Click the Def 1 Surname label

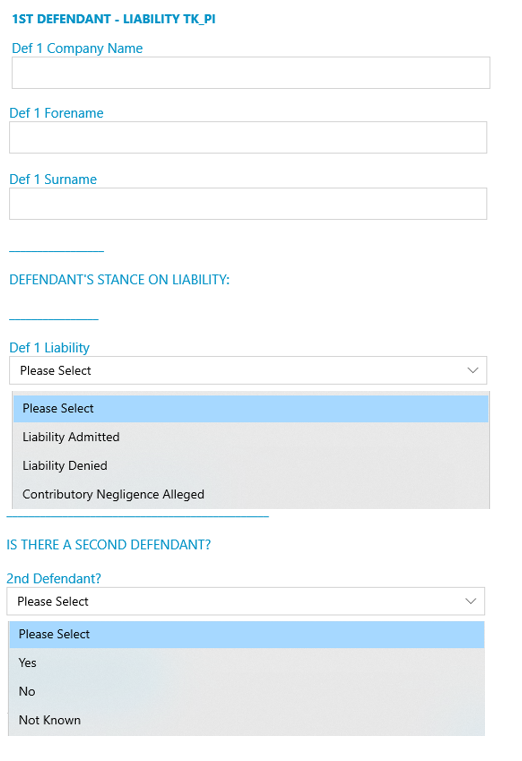pyautogui.click(x=53, y=180)
